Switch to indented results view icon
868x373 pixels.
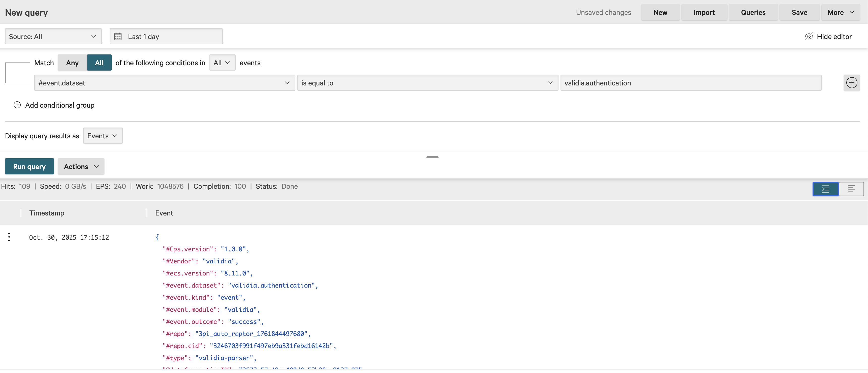pyautogui.click(x=825, y=189)
